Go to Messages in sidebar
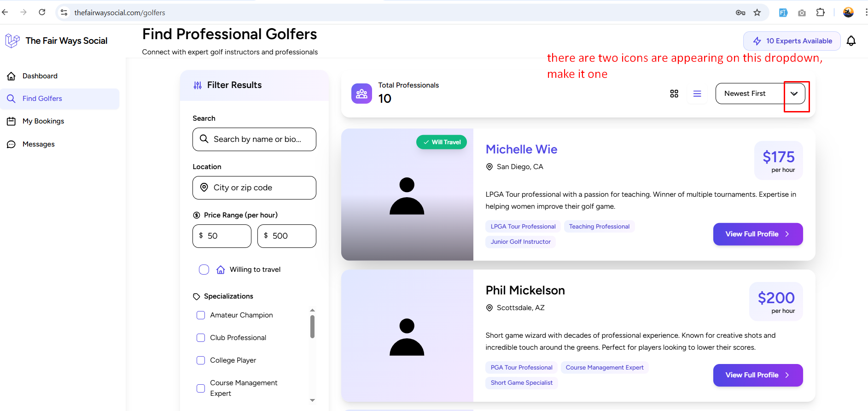The height and width of the screenshot is (411, 868). pos(39,144)
